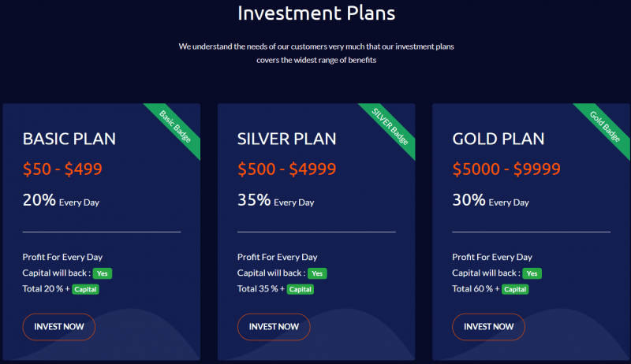Click Invest Now on the Gold Plan
Screen dimensions: 631x364
pos(488,327)
